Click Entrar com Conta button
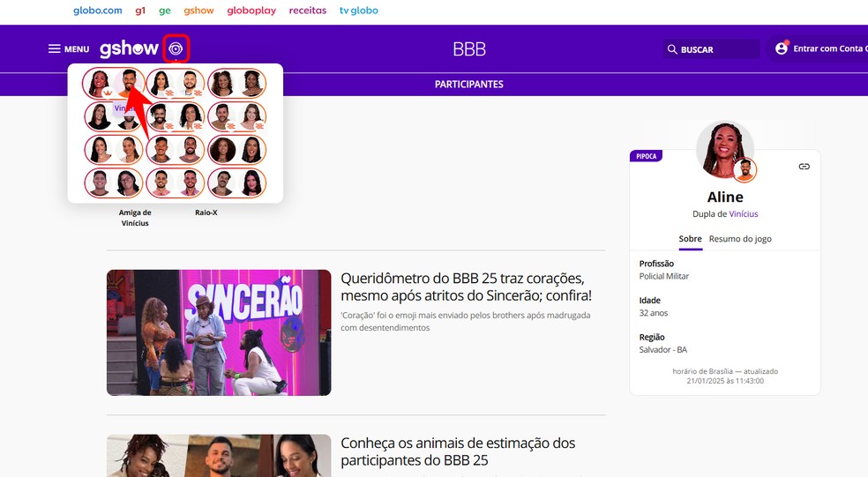The image size is (868, 477). pos(819,48)
